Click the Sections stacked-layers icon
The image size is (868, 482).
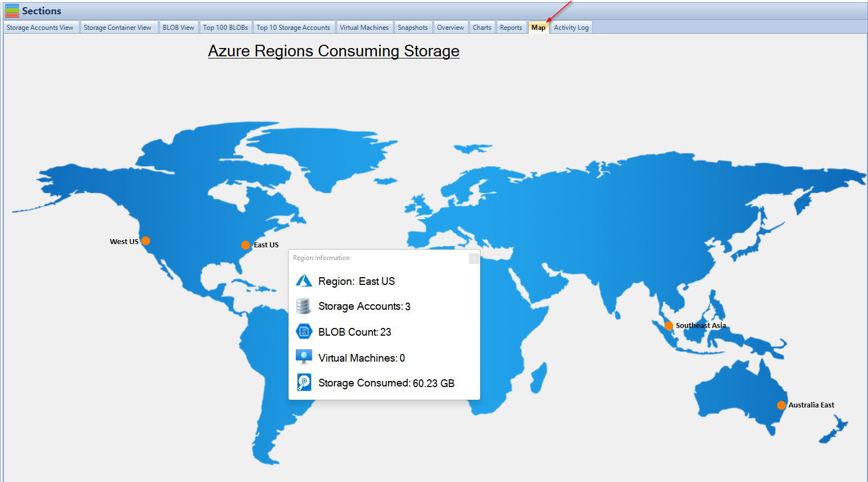[x=12, y=10]
